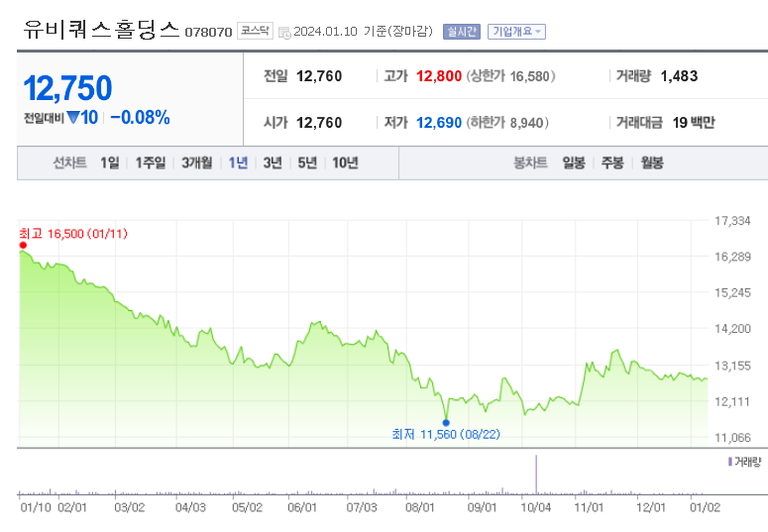Click the low price 12,690 value
Viewport: 768px width, 532px height.
pyautogui.click(x=439, y=123)
